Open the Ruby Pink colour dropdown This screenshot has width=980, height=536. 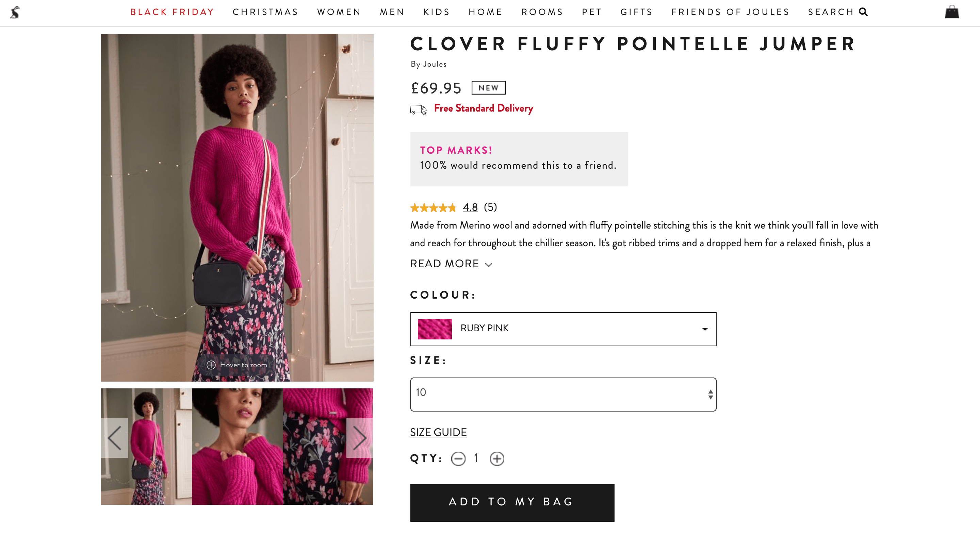pyautogui.click(x=563, y=329)
